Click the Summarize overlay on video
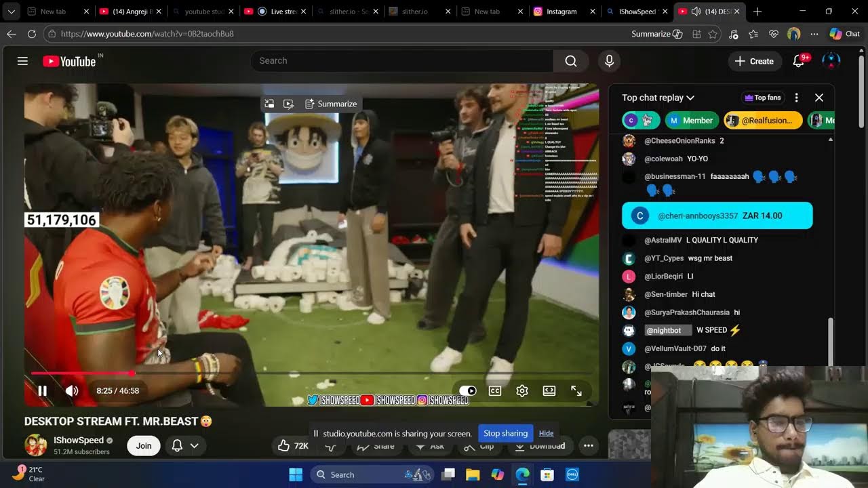 click(331, 104)
